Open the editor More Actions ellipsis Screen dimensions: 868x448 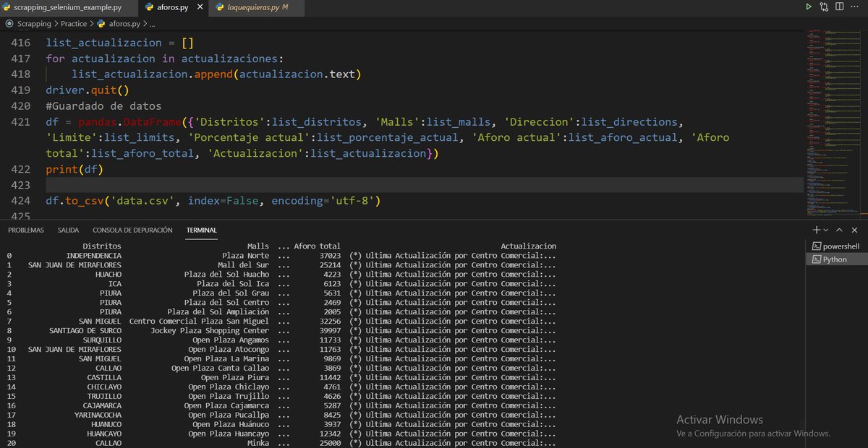point(856,7)
